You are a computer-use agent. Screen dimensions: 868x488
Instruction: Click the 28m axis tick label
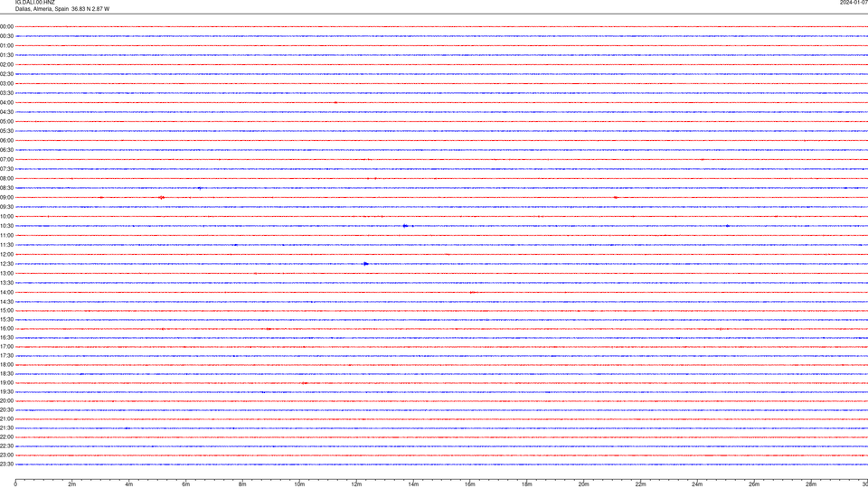(811, 484)
